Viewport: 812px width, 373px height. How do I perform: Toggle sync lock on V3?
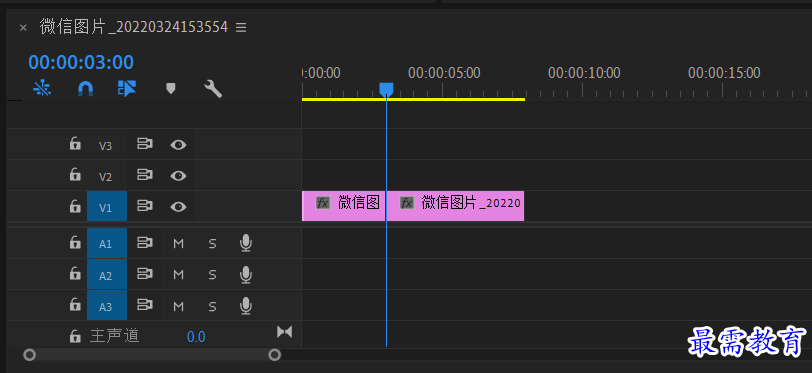point(144,144)
